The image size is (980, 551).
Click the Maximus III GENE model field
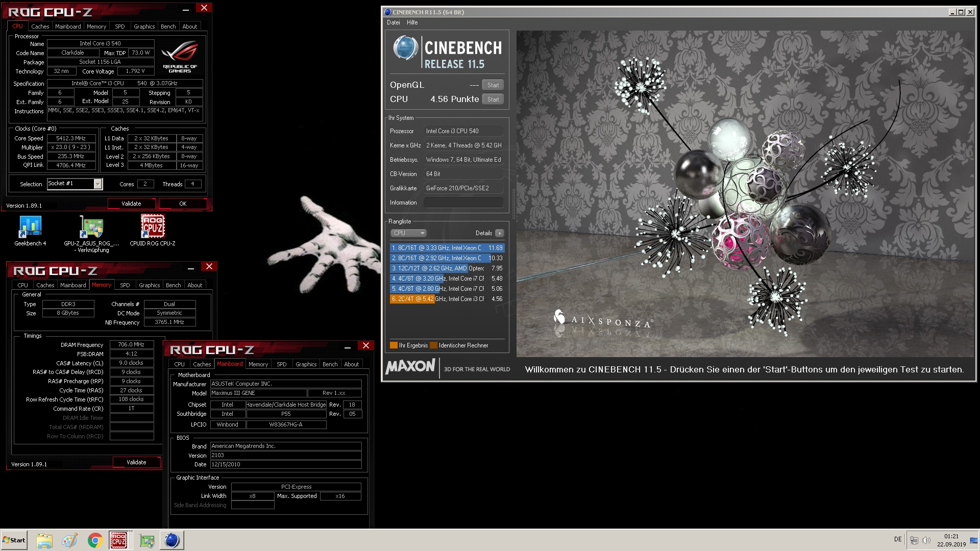258,393
